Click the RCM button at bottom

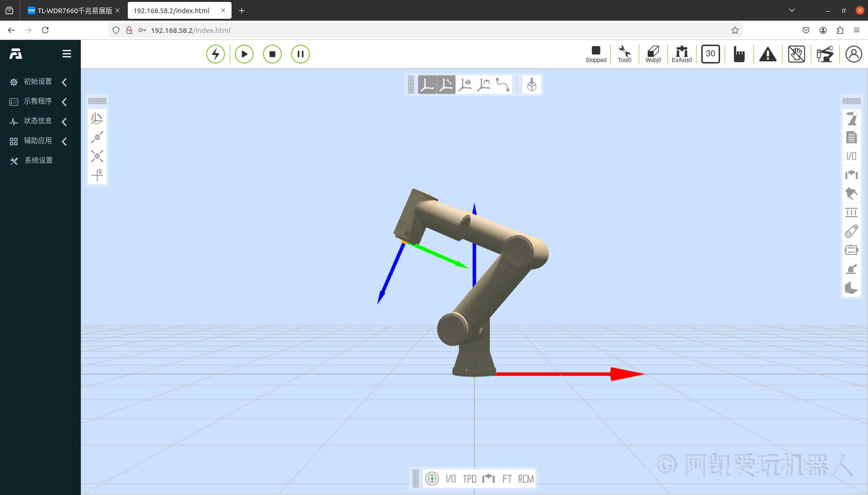[x=526, y=479]
